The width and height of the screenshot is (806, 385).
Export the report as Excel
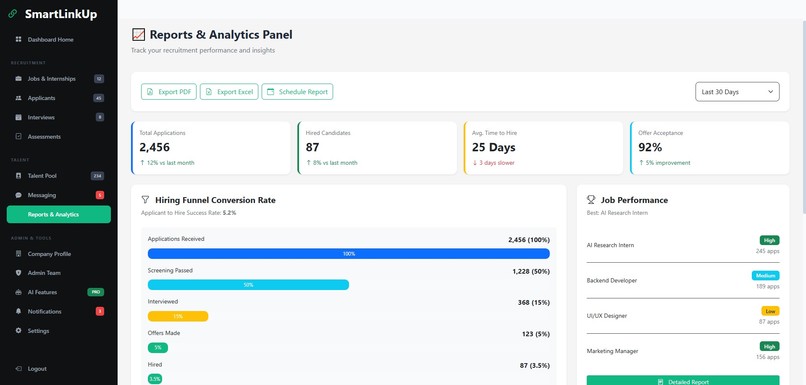tap(229, 92)
